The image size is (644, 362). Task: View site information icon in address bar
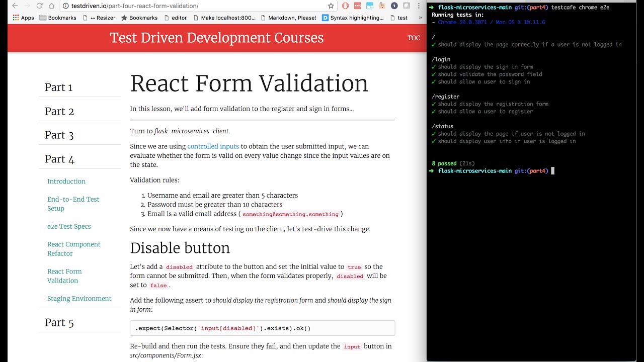pyautogui.click(x=65, y=6)
